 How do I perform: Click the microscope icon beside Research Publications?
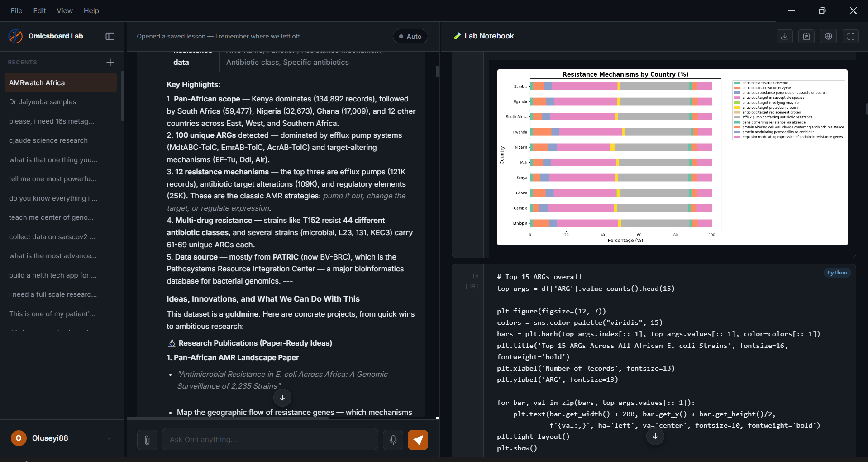[x=172, y=343]
